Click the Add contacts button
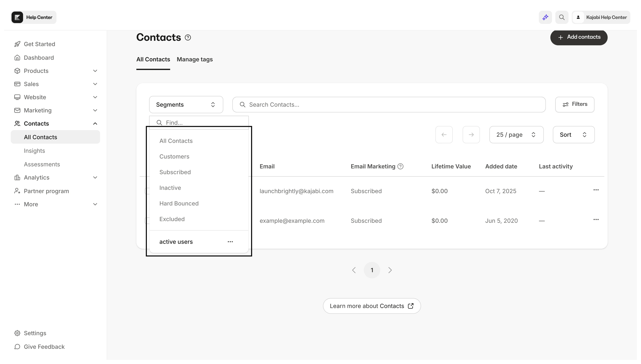Screen dimensions: 641x364 579,37
